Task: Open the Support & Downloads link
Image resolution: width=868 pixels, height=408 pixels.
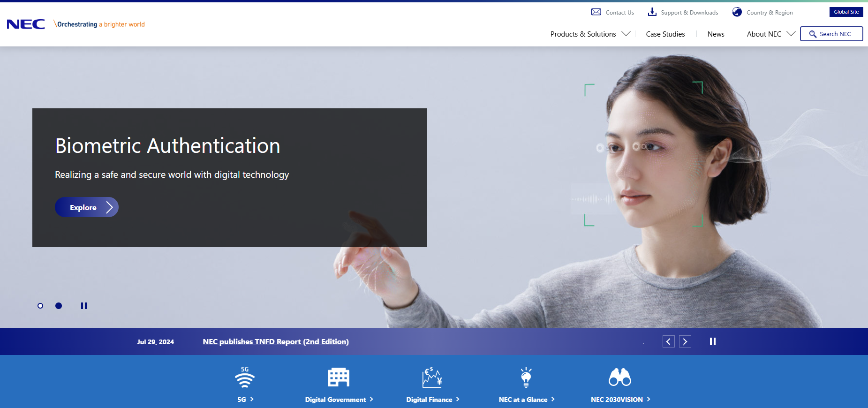Action: pyautogui.click(x=689, y=13)
